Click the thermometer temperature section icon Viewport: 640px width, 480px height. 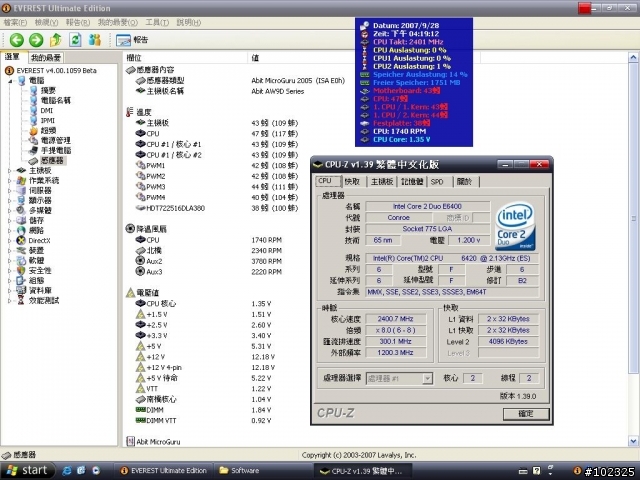tap(130, 112)
